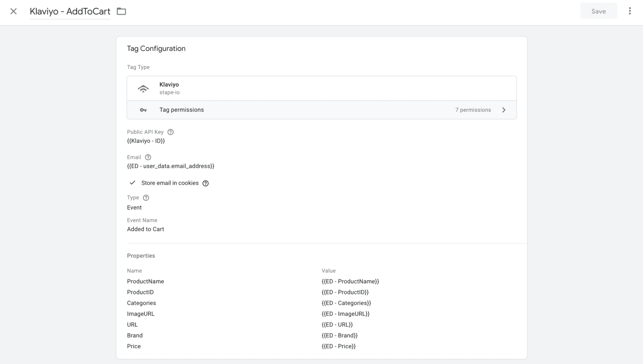Click the Tag Configuration heading
Screen dimensions: 643x364
[x=156, y=49]
